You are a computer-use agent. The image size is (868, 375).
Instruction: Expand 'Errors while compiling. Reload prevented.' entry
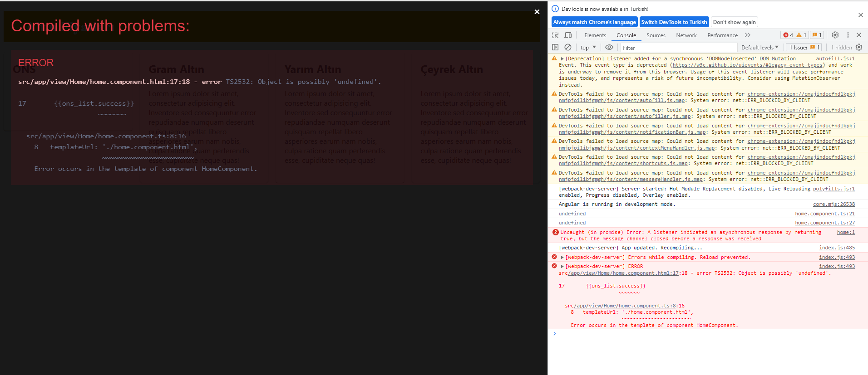[562, 257]
